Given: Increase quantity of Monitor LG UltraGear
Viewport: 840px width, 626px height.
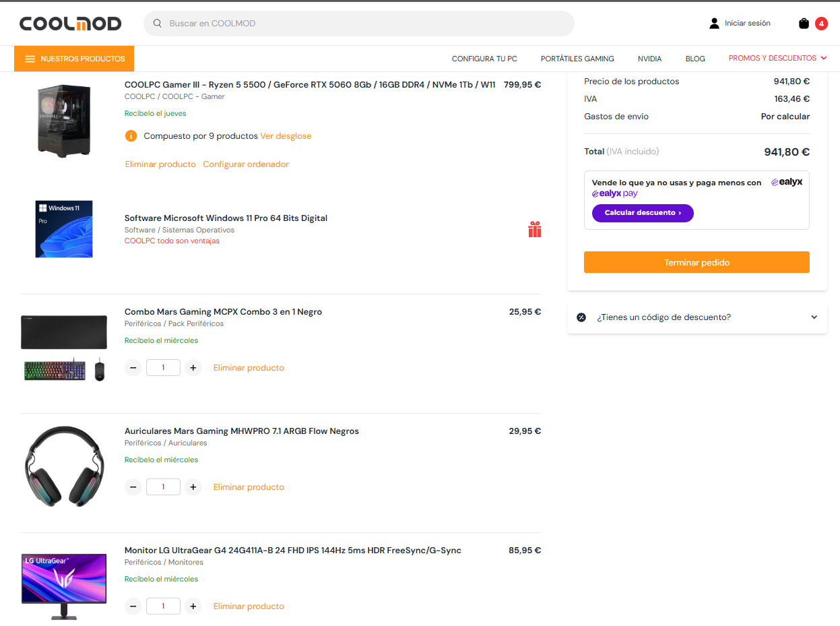Looking at the screenshot, I should coord(193,606).
